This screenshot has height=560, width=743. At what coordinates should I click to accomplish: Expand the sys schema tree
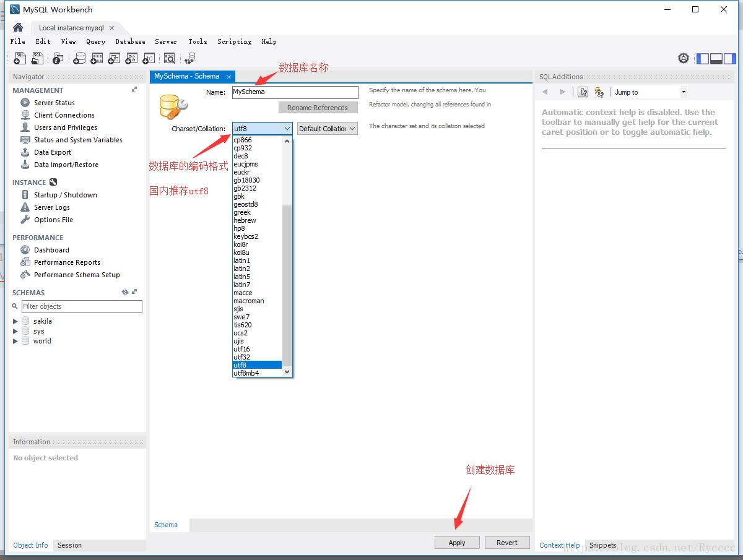15,331
